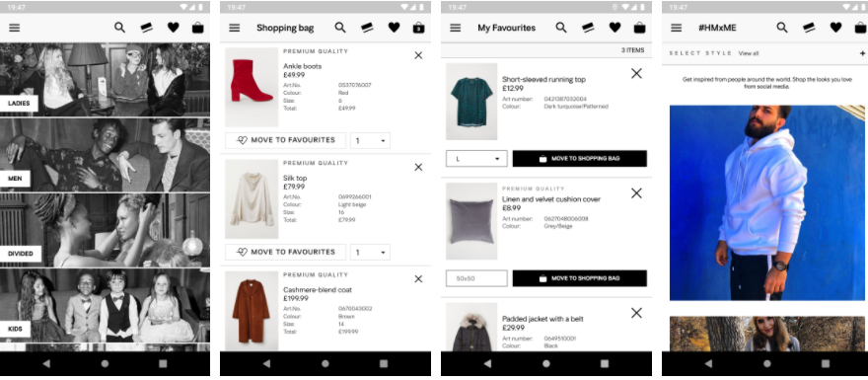Remove Cashmere-blend coat from bag
Screen dimensions: 868x380
pos(418,279)
